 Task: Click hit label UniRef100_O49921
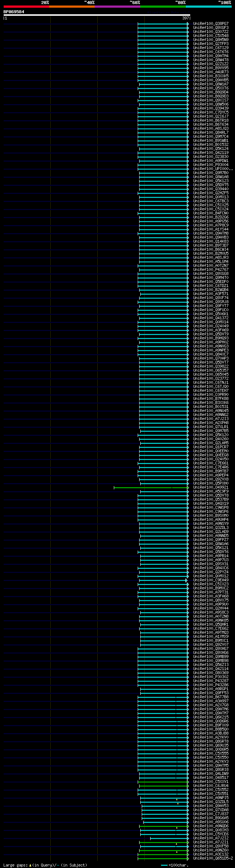coord(211,487)
